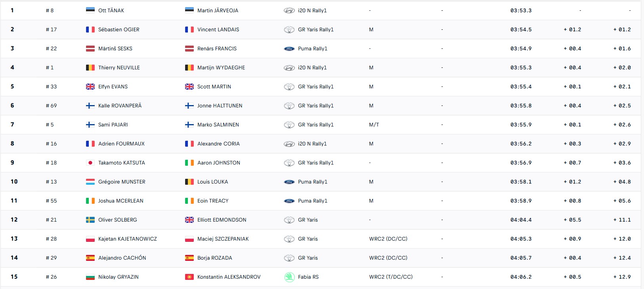Click Estonian flag beside Ott TÄNAK
The width and height of the screenshot is (644, 289).
click(90, 10)
